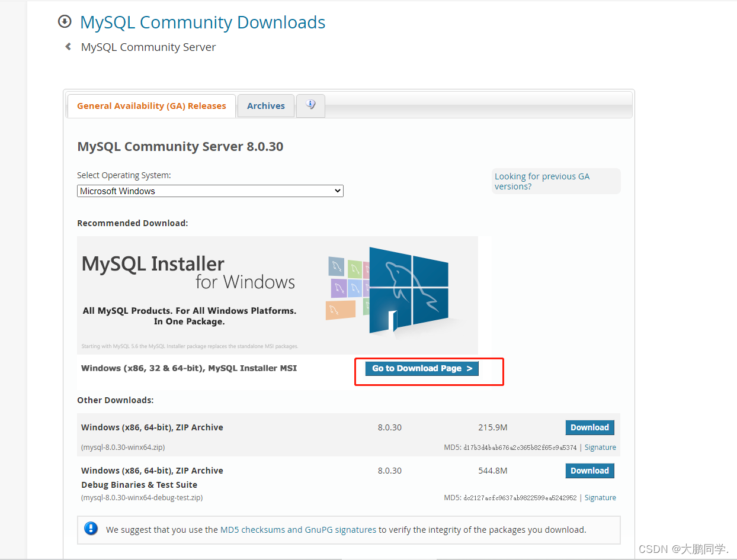Go back to MySQL Community Server
Image resolution: width=737 pixels, height=560 pixels.
coord(148,47)
